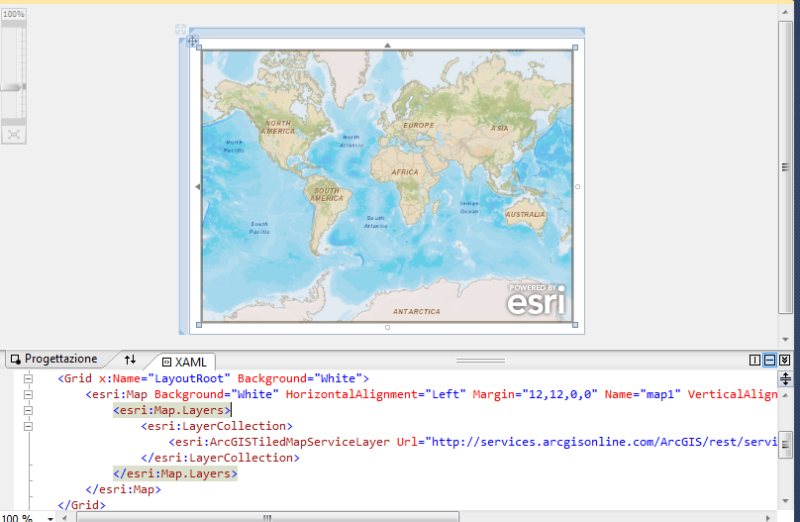Click the map control move handle icon
Image resolution: width=800 pixels, height=522 pixels.
[192, 41]
